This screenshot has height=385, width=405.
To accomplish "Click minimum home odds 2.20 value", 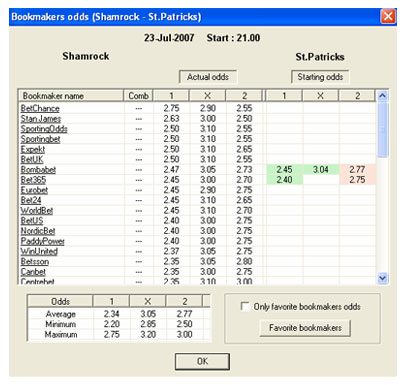I will (x=111, y=324).
